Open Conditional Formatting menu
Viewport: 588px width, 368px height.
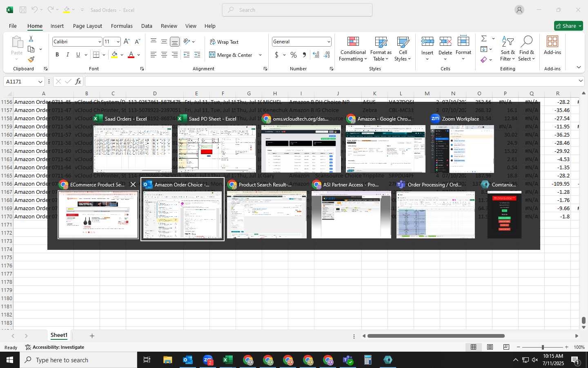353,49
